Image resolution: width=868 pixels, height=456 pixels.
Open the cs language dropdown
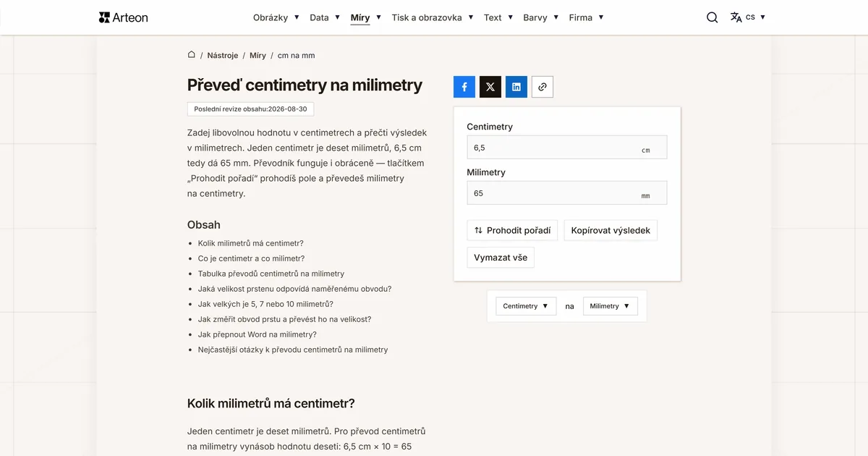(756, 17)
